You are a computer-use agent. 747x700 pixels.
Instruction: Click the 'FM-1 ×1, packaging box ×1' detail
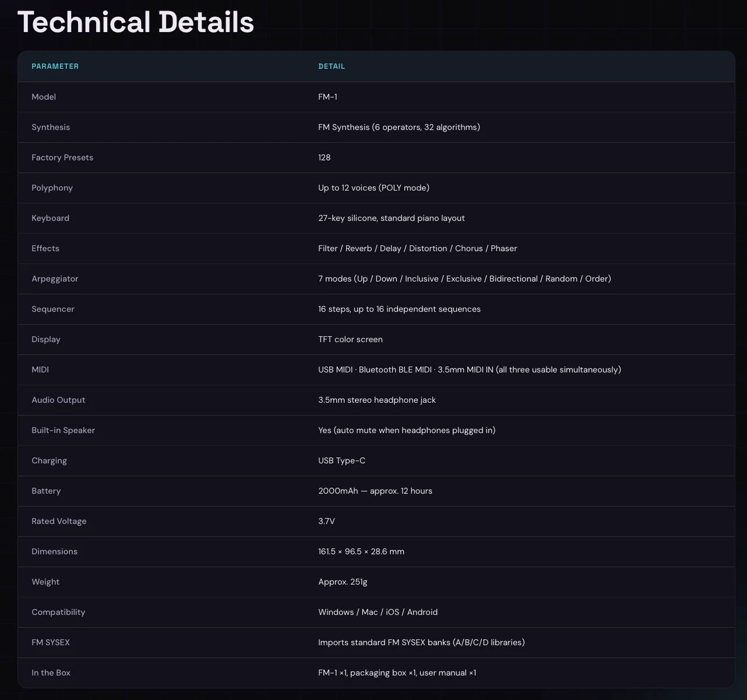[397, 674]
